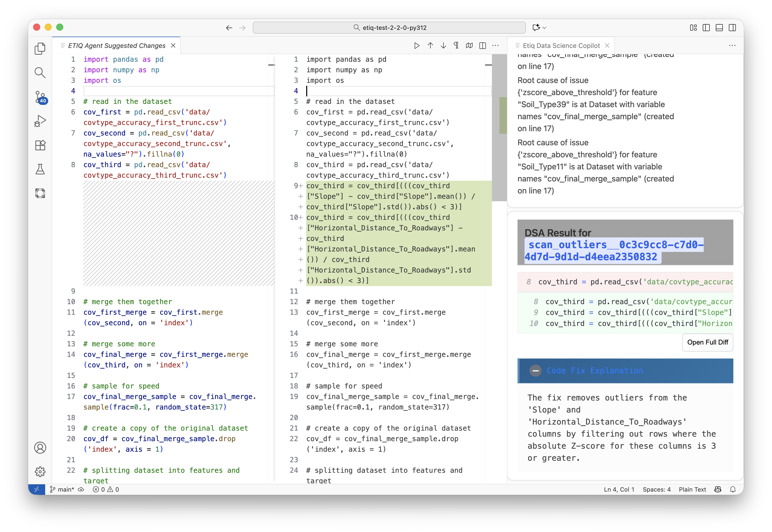Open Source Control with the 40 badge
The height and width of the screenshot is (532, 772).
[40, 97]
